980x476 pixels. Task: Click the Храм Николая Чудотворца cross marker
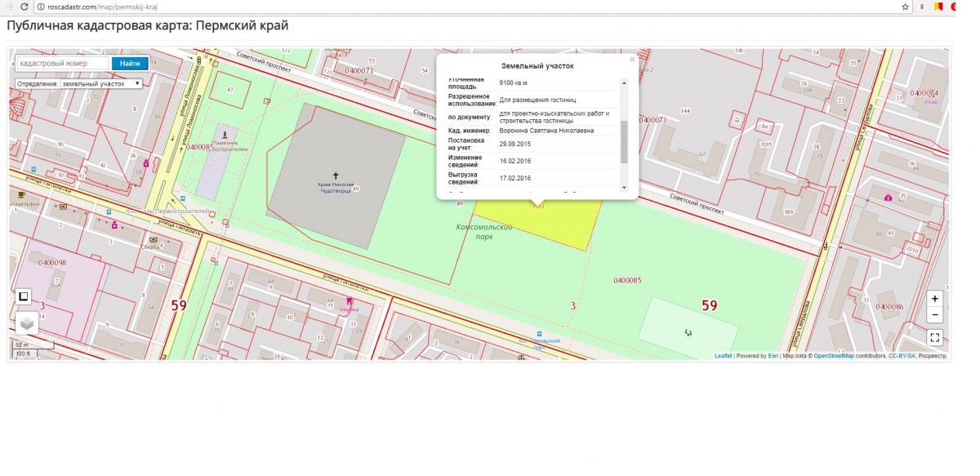pos(335,176)
